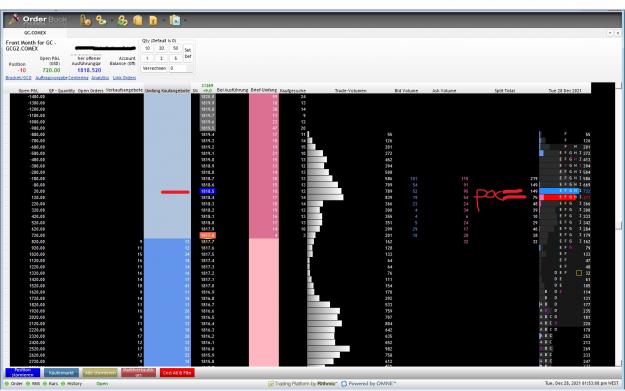Click the second gold linked-circles toolbar icon
This screenshot has width=625, height=391.
101,20
